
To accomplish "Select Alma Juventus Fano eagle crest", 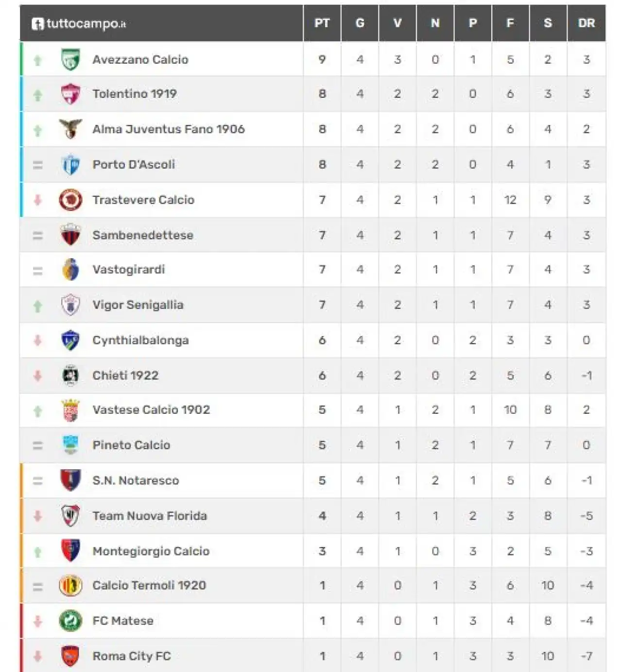I will (70, 129).
